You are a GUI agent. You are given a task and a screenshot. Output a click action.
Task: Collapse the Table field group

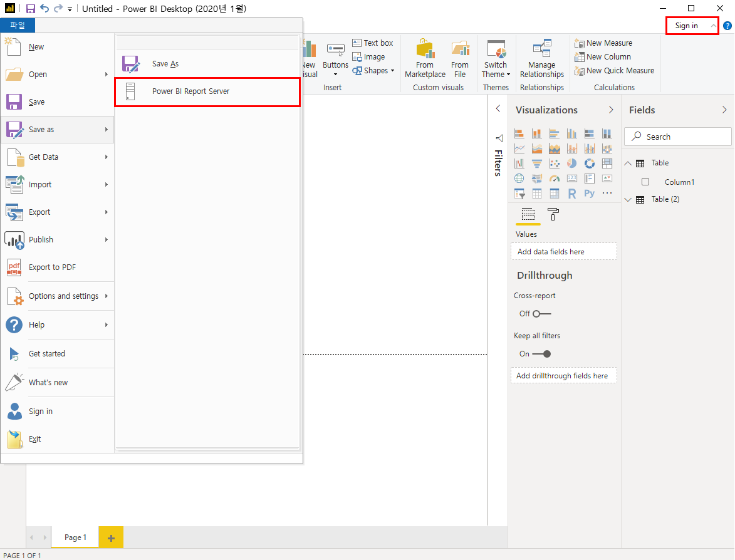628,163
